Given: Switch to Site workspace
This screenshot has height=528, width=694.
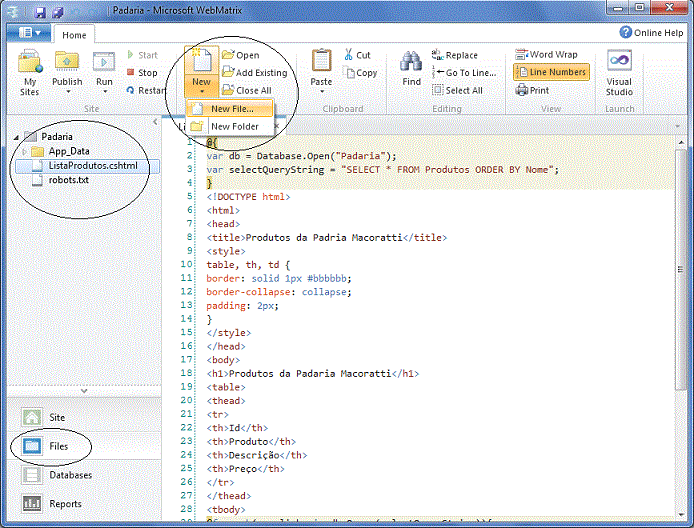Looking at the screenshot, I should point(84,417).
